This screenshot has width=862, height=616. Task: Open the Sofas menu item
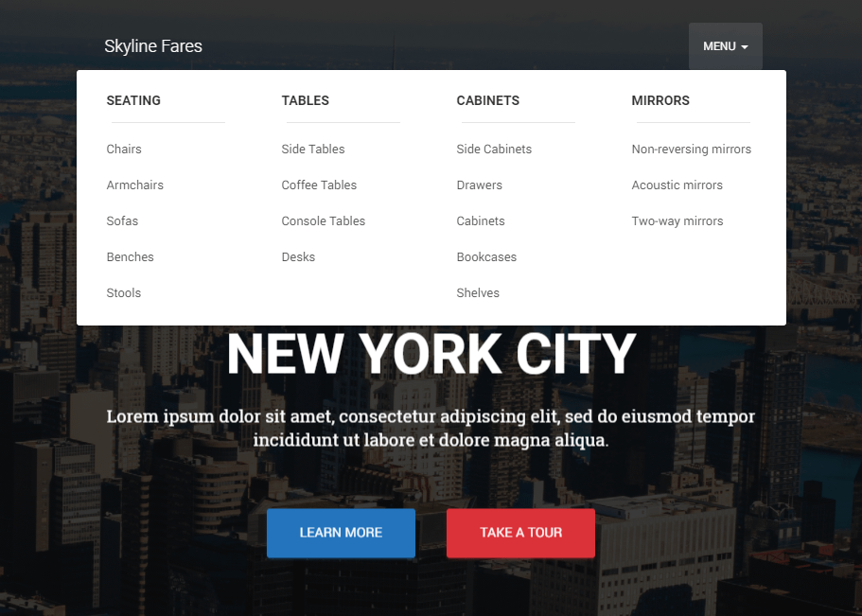click(x=122, y=221)
